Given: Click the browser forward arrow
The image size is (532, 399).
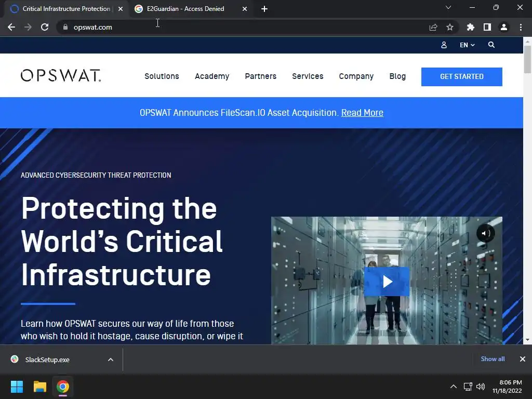Looking at the screenshot, I should click(x=28, y=27).
